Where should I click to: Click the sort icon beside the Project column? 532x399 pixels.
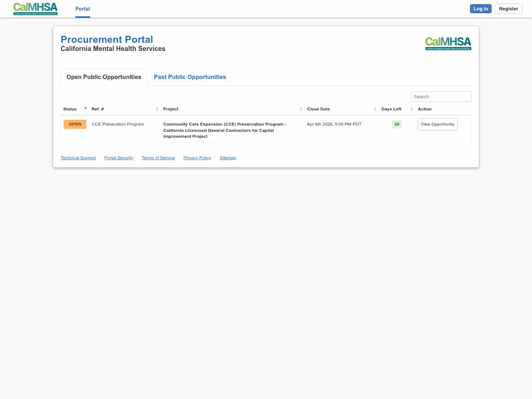click(x=301, y=109)
